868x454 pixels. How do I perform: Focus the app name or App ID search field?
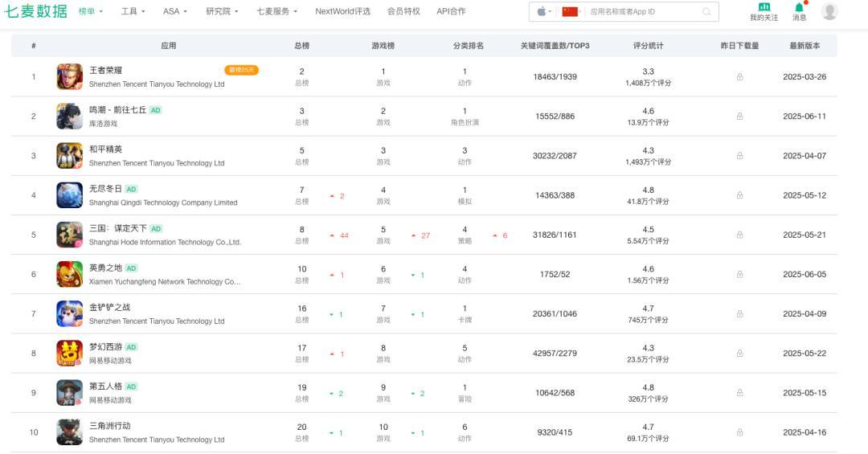(643, 12)
